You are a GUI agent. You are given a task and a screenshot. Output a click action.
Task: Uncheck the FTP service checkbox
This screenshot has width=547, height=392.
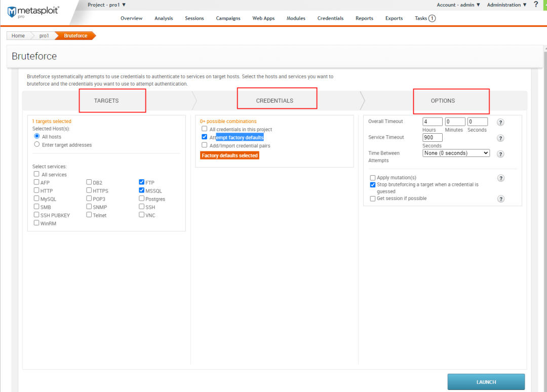coord(142,182)
